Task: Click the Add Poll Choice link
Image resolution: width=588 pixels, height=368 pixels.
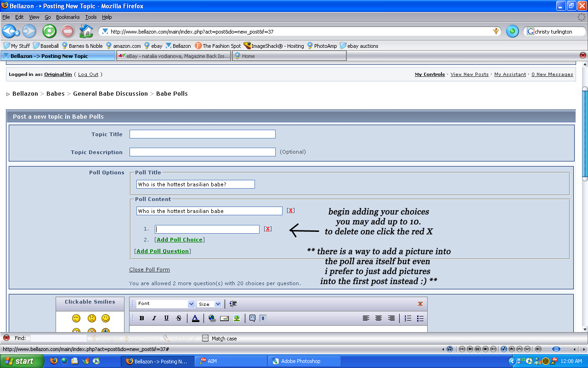Action: [180, 240]
